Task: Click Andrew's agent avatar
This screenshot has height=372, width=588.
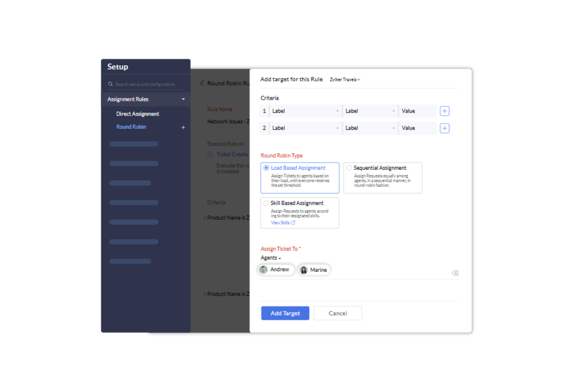Action: coord(263,270)
